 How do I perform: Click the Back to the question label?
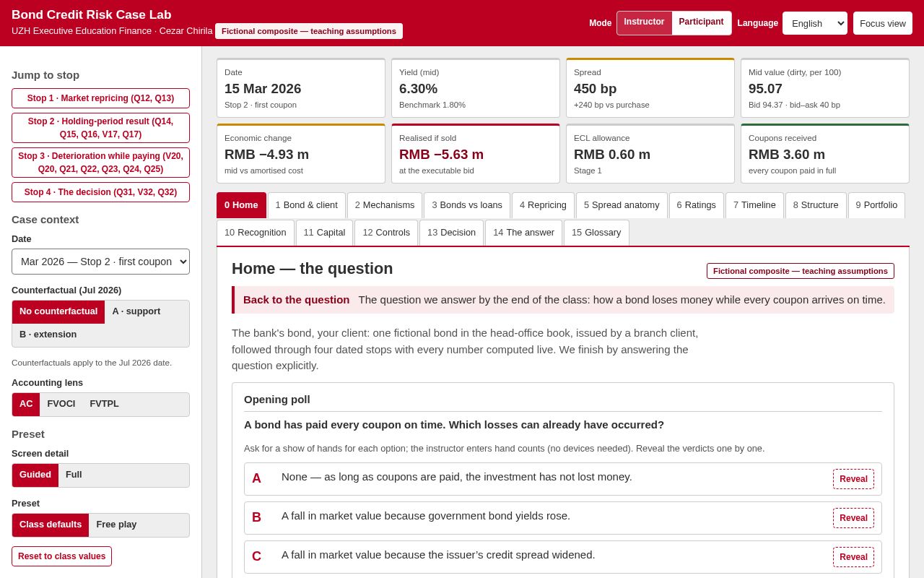click(296, 300)
